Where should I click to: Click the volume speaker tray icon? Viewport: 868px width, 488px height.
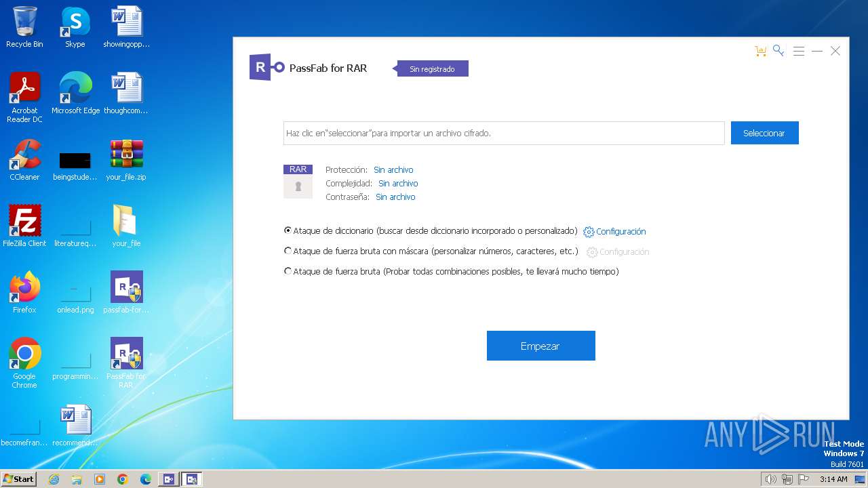(x=770, y=479)
